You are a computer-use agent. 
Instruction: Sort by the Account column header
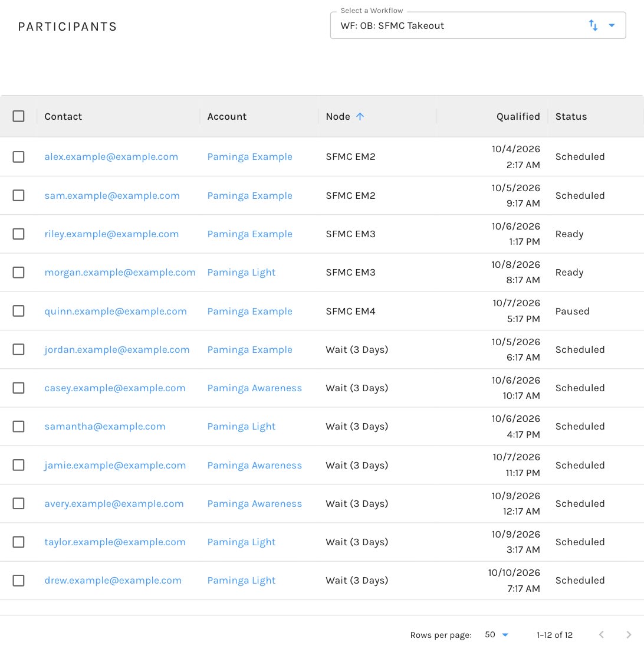tap(227, 117)
